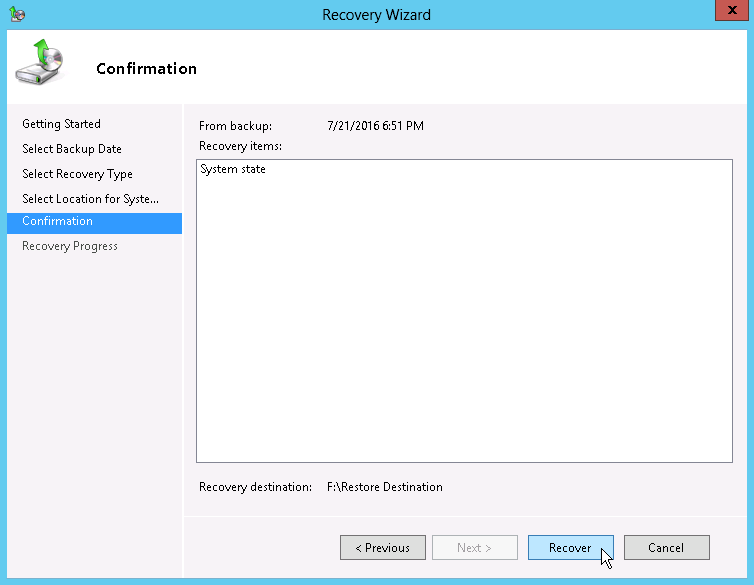The height and width of the screenshot is (585, 754).
Task: Click the greyed-out Next button
Action: [x=474, y=548]
